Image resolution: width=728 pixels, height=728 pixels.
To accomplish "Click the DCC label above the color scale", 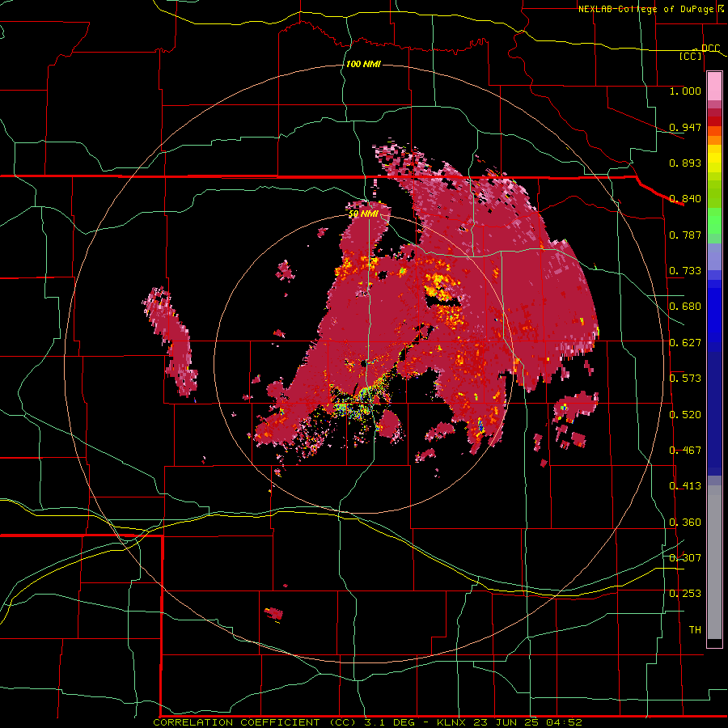I will pyautogui.click(x=710, y=48).
